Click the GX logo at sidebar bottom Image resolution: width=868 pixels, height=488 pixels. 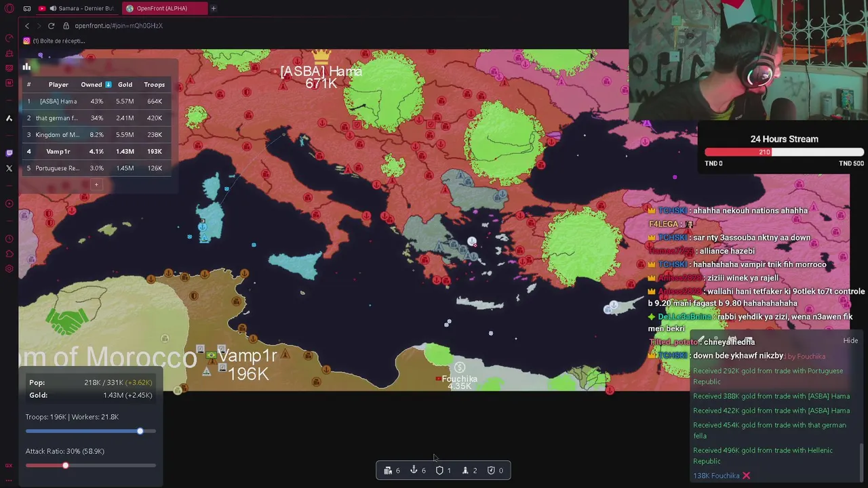[9, 466]
